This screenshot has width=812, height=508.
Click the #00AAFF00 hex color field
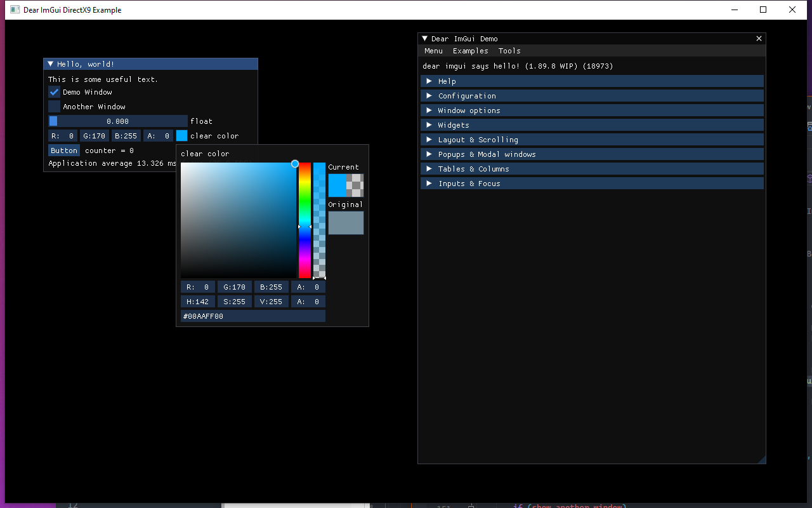253,316
